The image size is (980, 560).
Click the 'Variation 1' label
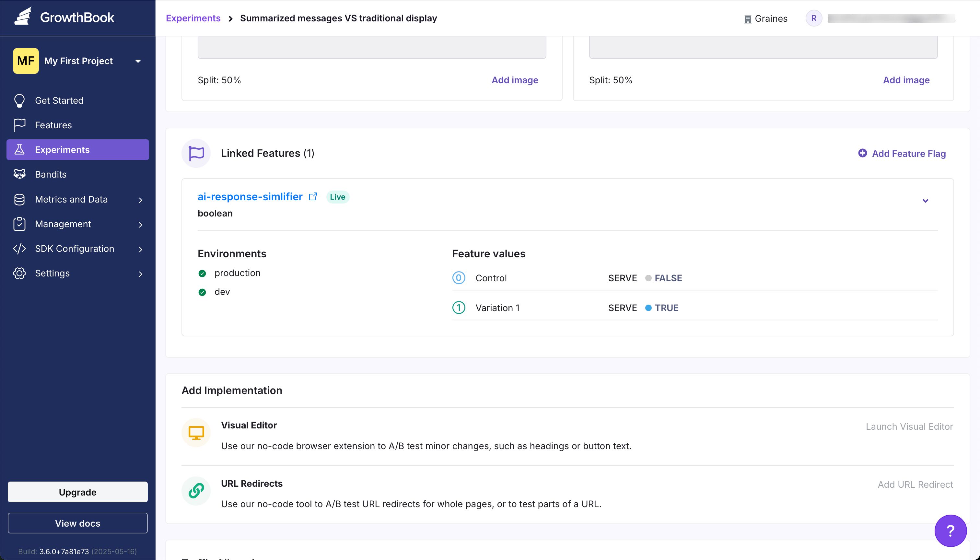(497, 308)
